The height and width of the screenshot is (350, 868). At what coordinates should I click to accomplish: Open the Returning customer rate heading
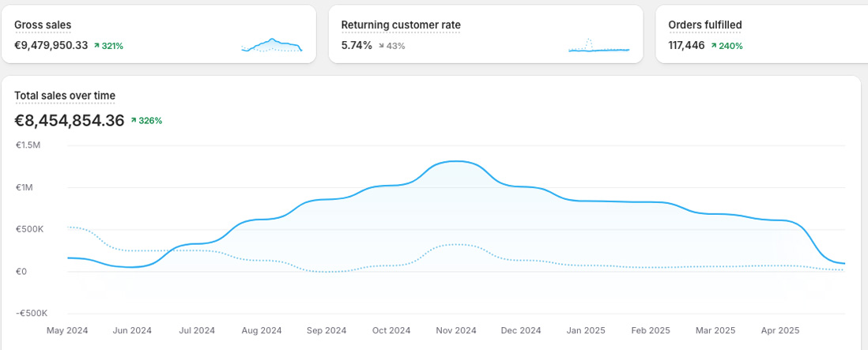tap(401, 24)
